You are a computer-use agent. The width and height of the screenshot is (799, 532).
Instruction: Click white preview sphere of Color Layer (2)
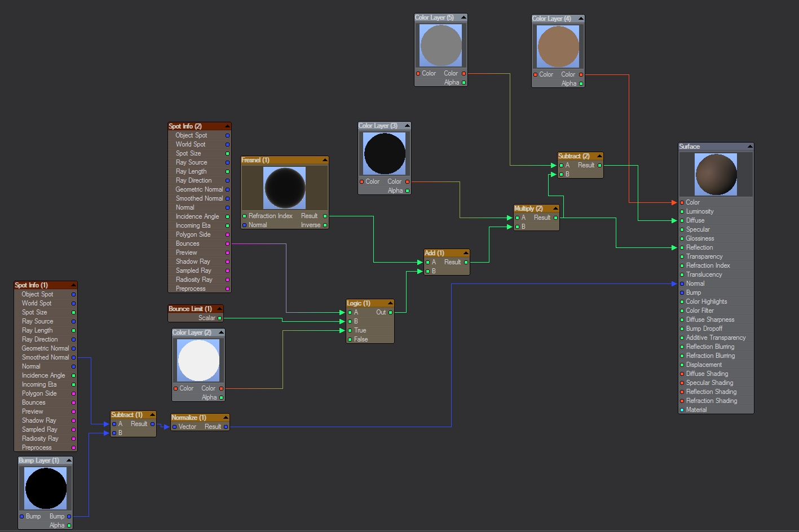[198, 361]
